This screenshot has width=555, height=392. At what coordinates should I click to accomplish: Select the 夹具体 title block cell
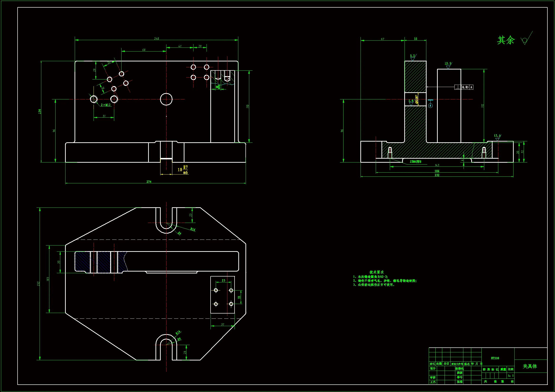[x=530, y=366]
